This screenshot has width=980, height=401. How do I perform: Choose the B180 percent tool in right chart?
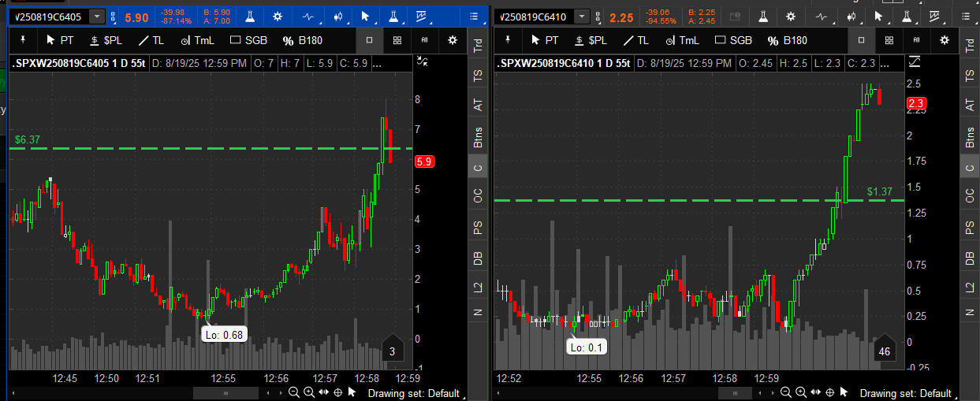click(x=786, y=40)
